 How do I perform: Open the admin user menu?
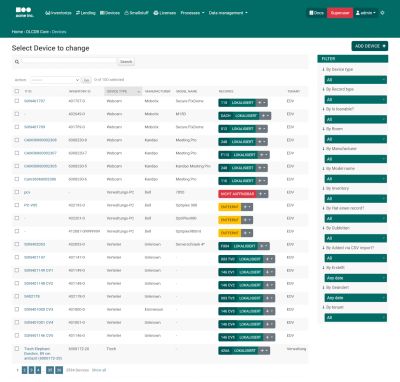pyautogui.click(x=366, y=13)
